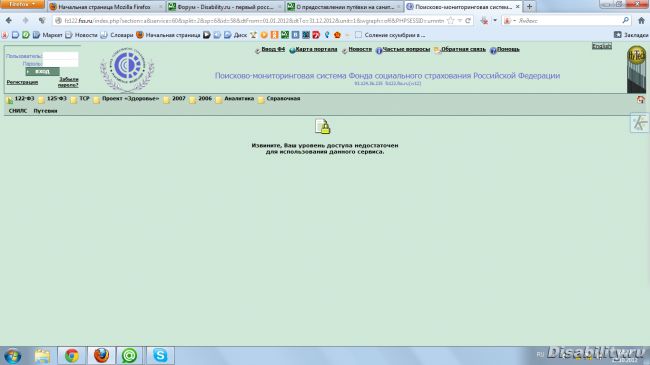Go back to the previous page
The height and width of the screenshot is (365, 650).
click(9, 20)
